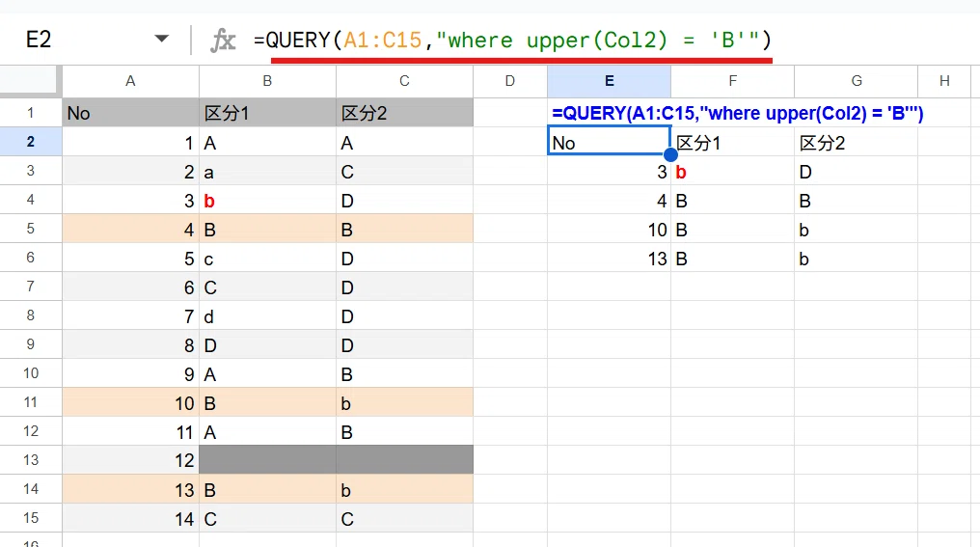The width and height of the screenshot is (980, 547).
Task: Select column A header
Action: (x=130, y=81)
